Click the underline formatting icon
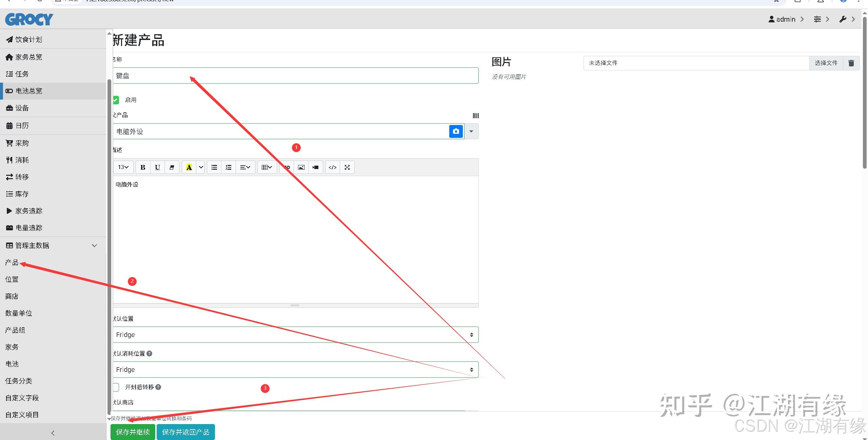Viewport: 868px width, 440px height. pyautogui.click(x=157, y=167)
